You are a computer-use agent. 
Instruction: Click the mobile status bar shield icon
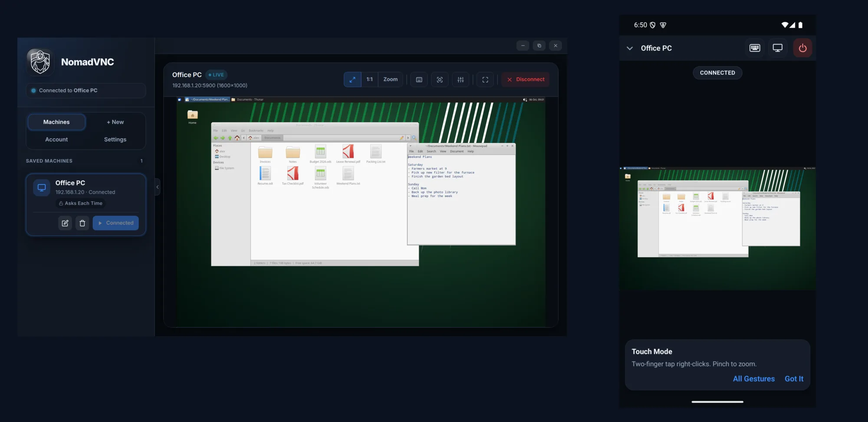coord(652,25)
